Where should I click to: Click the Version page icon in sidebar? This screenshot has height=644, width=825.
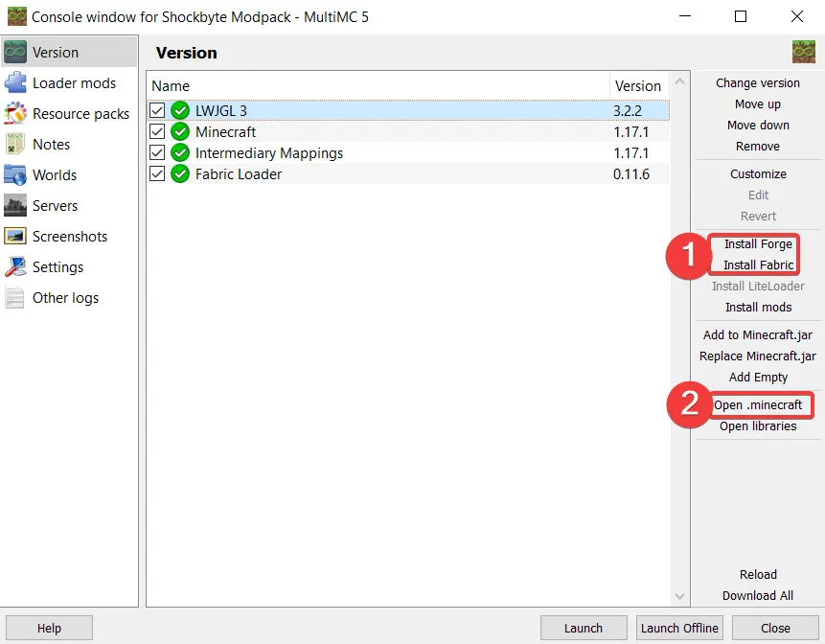(15, 52)
